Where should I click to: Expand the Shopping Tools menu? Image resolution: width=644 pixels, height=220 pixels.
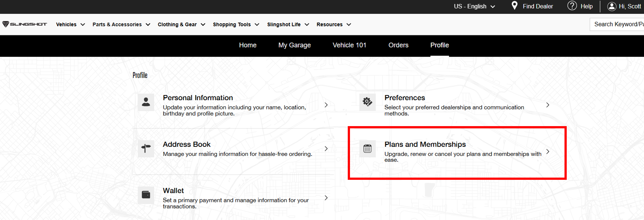236,24
